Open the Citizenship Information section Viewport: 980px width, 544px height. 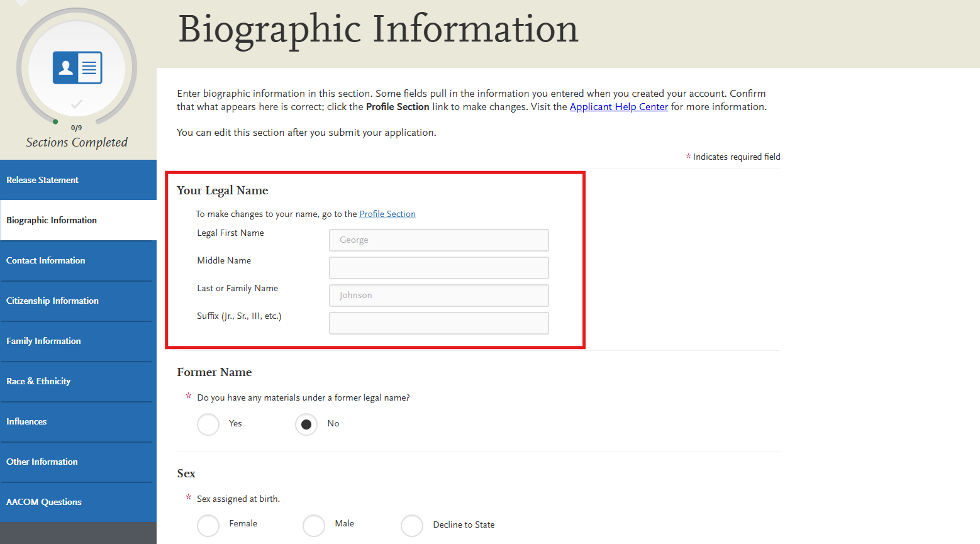(x=52, y=301)
